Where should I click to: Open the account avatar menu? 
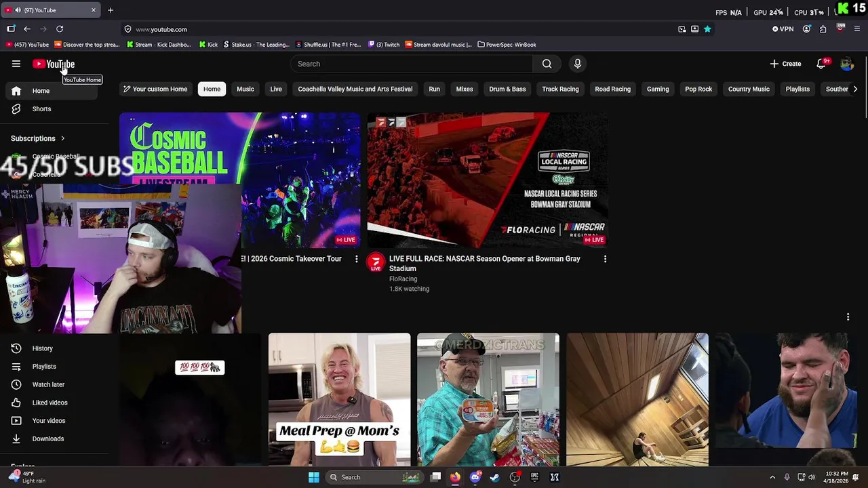pos(846,64)
